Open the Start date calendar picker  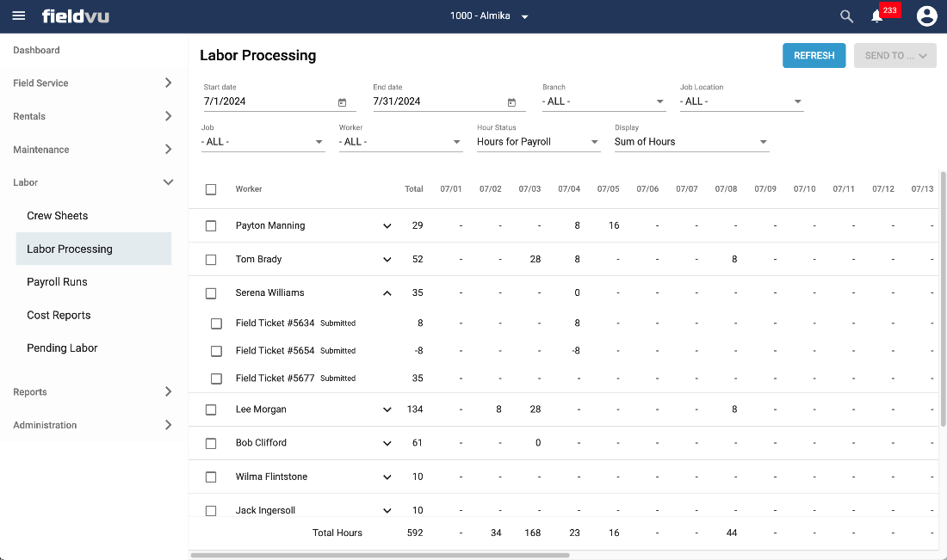(342, 102)
